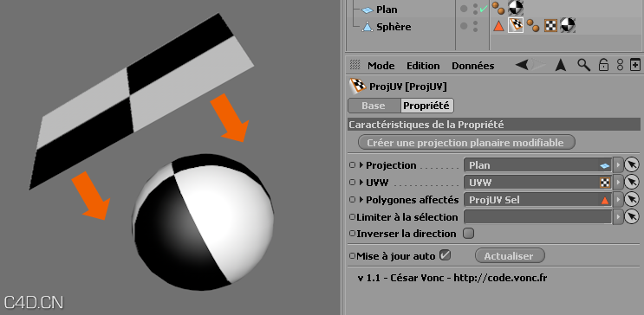644x315 pixels.
Task: Open a new attribute manager with plus icon
Action: (x=635, y=65)
